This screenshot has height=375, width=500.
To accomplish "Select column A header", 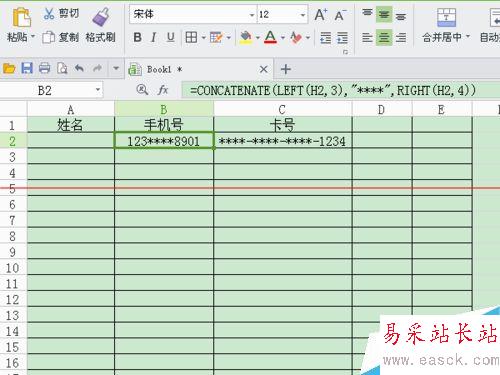I will click(x=71, y=109).
